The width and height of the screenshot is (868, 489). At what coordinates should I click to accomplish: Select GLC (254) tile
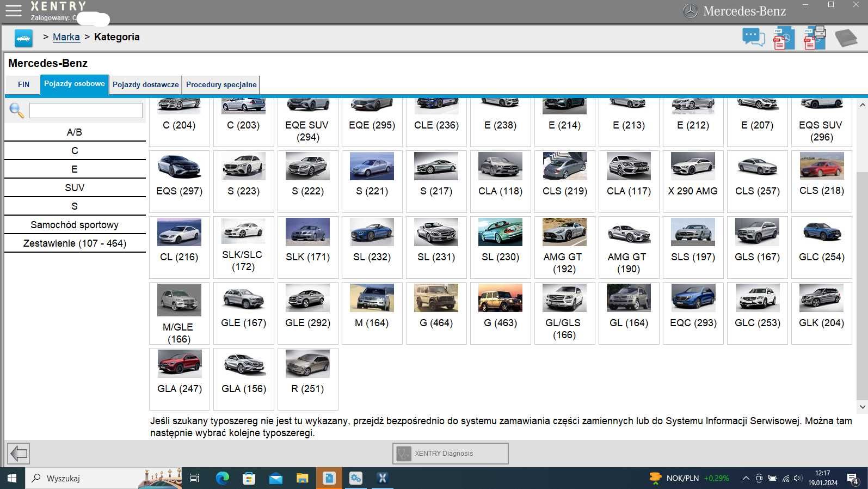point(822,247)
